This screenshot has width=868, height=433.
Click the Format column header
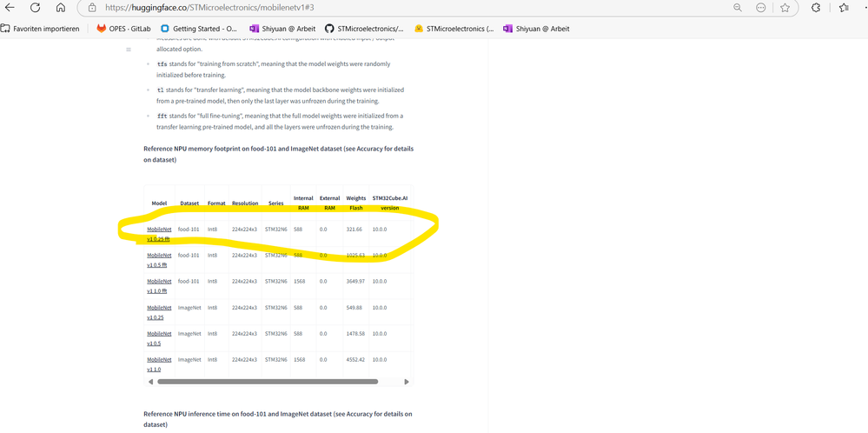[x=216, y=203]
